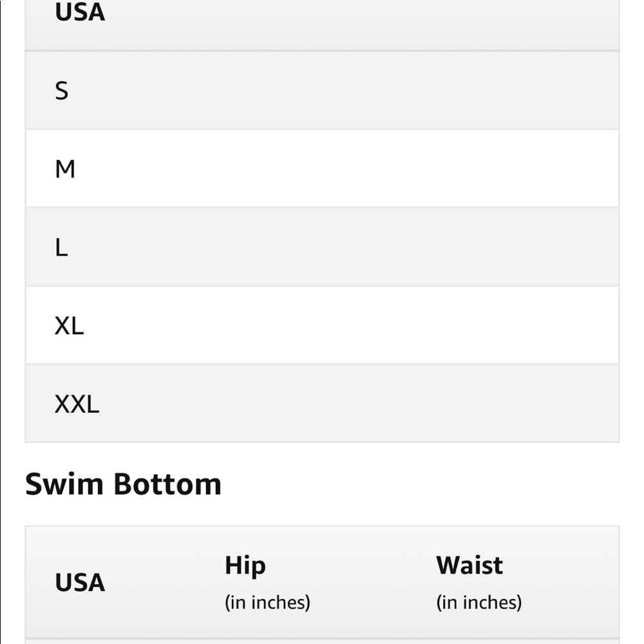
Task: Click the Waist column header
Action: 469,565
